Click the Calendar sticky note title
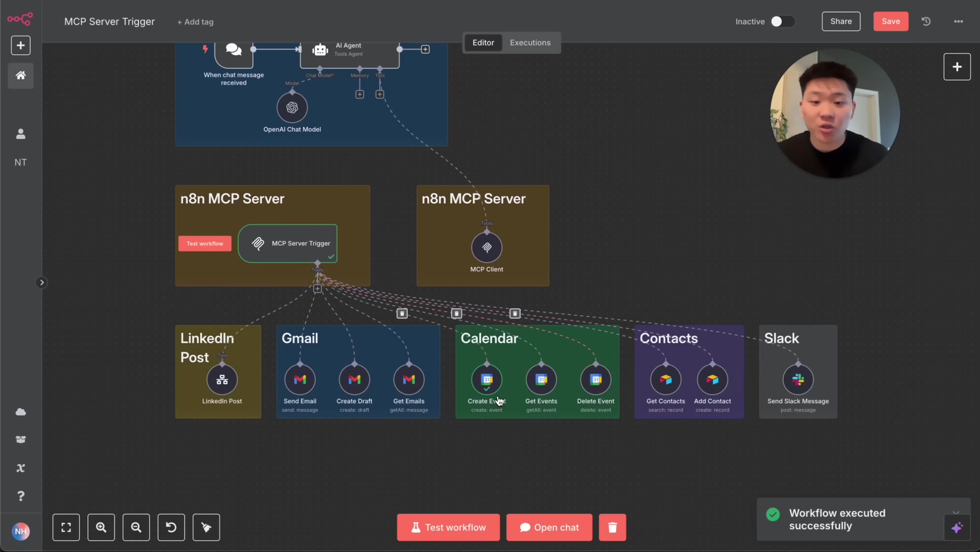The image size is (980, 552). [x=489, y=338]
